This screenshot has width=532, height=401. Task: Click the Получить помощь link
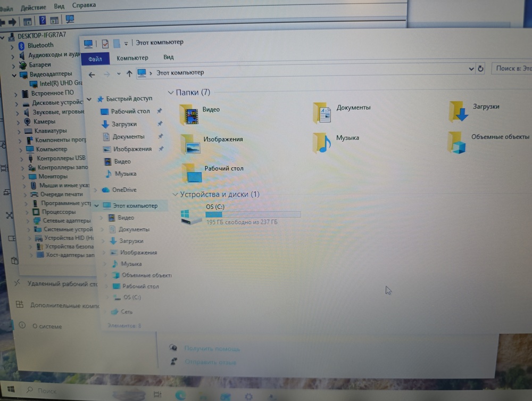point(212,348)
